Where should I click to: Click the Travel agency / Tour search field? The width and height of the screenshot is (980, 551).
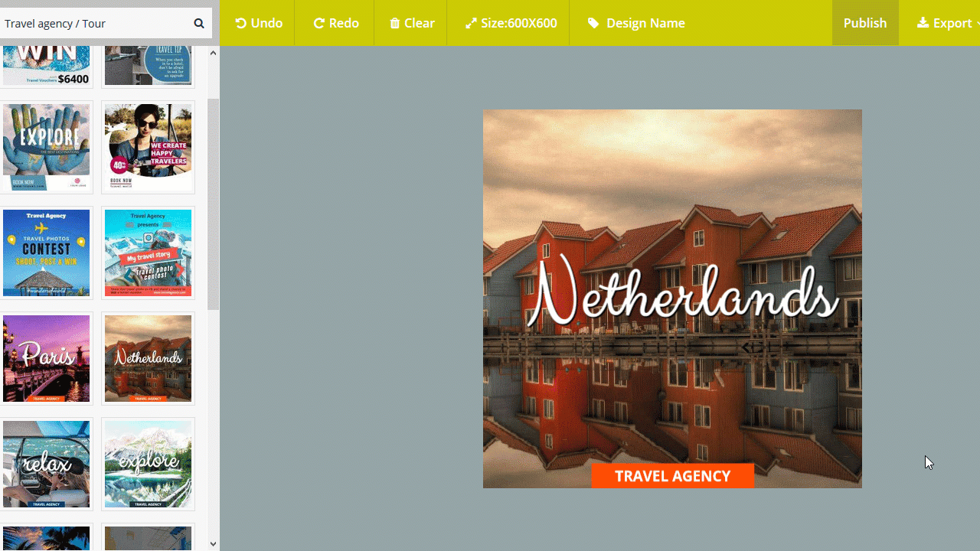pos(94,24)
